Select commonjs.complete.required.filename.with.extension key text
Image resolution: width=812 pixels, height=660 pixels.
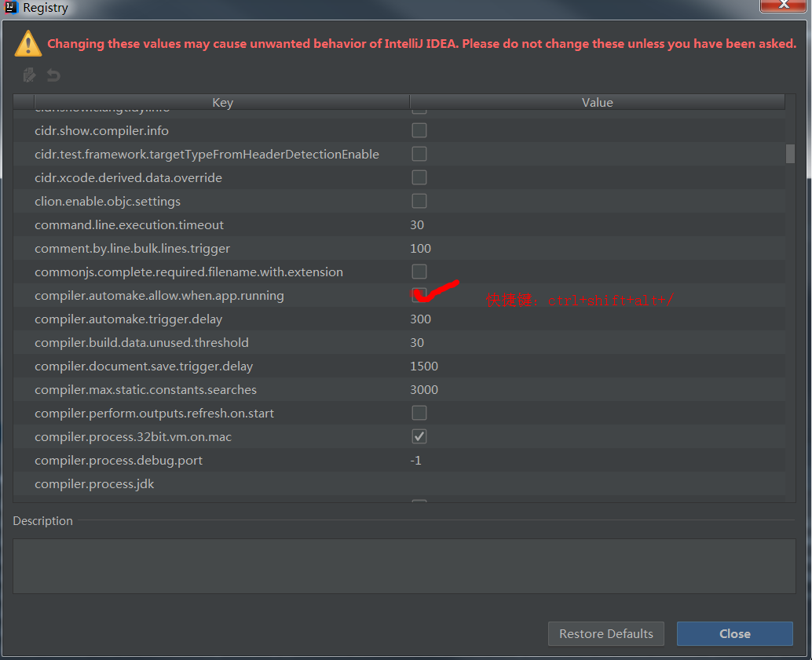pos(189,272)
